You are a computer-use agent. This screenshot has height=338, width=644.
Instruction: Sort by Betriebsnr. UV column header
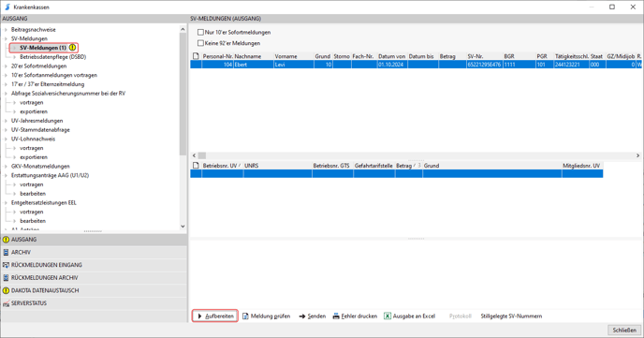(x=222, y=166)
